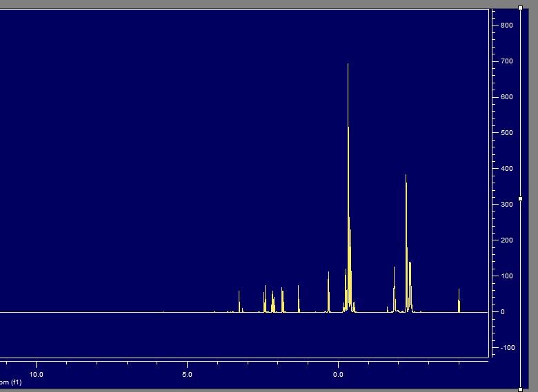538x392 pixels.
Task: Click the ppm (f1) axis title
Action: coord(10,382)
